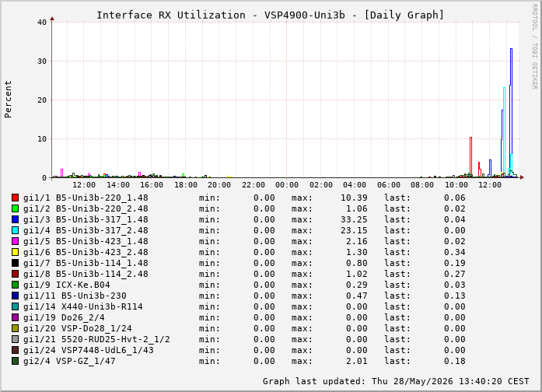Click the 00:00 x-axis time label
Image resolution: width=542 pixels, height=392 pixels.
287,185
